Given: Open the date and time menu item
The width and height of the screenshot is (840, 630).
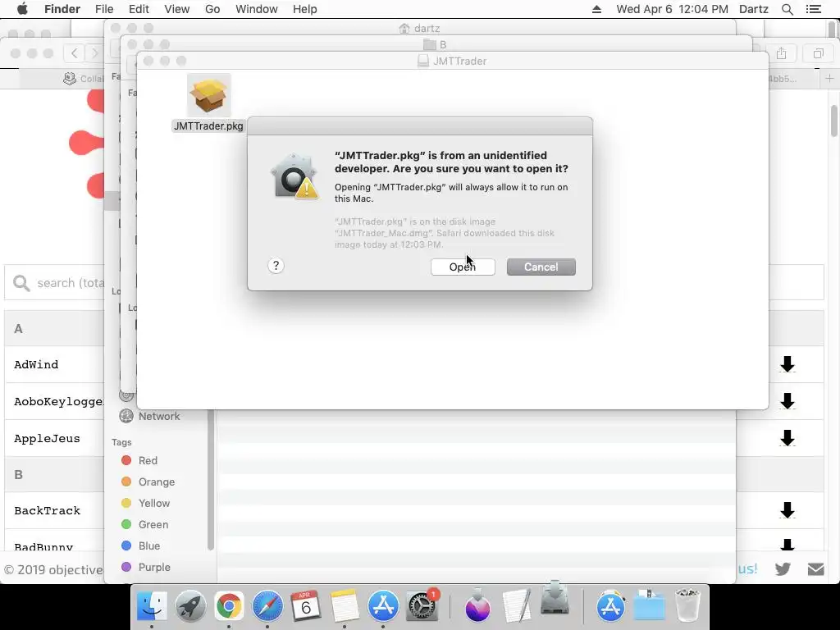Looking at the screenshot, I should coord(673,9).
